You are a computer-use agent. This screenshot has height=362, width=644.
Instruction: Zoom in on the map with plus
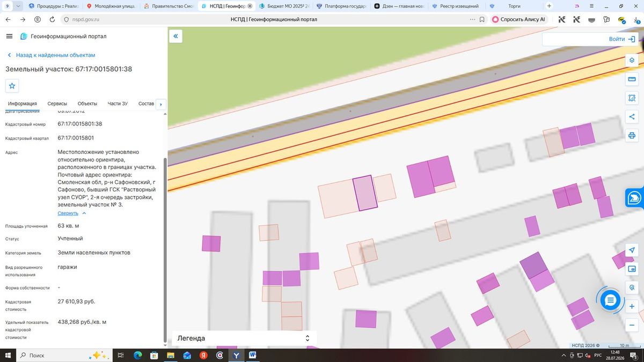point(632,307)
